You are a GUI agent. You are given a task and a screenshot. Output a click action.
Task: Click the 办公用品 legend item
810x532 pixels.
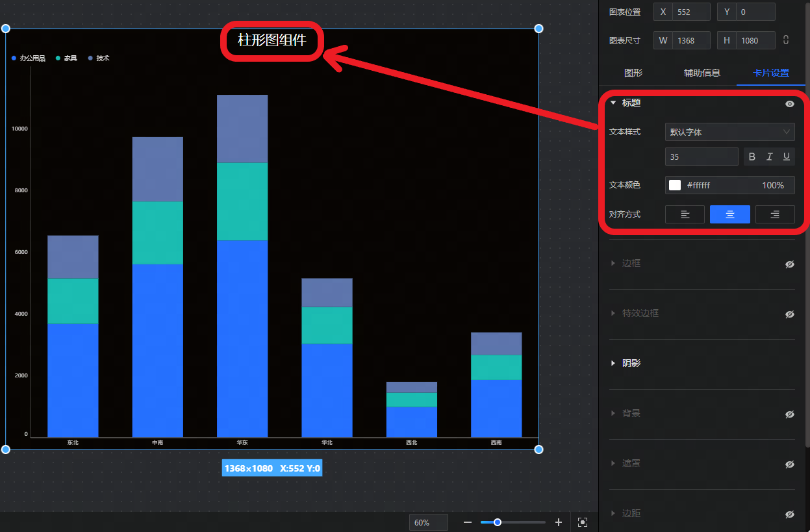point(29,58)
